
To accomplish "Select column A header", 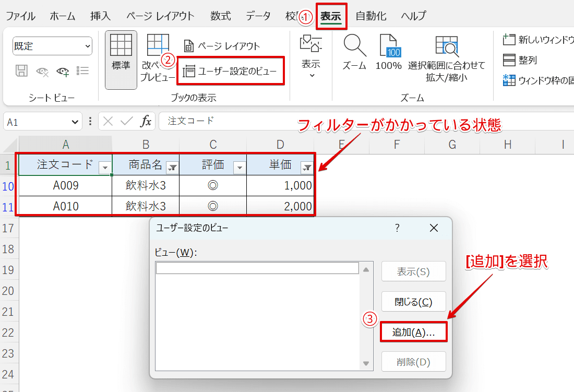I will [66, 145].
